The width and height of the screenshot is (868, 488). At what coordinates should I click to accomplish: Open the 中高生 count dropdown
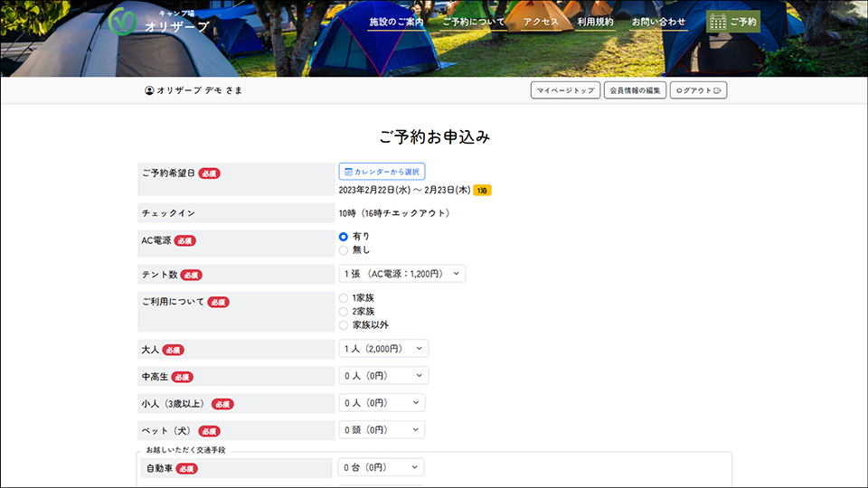coord(383,376)
